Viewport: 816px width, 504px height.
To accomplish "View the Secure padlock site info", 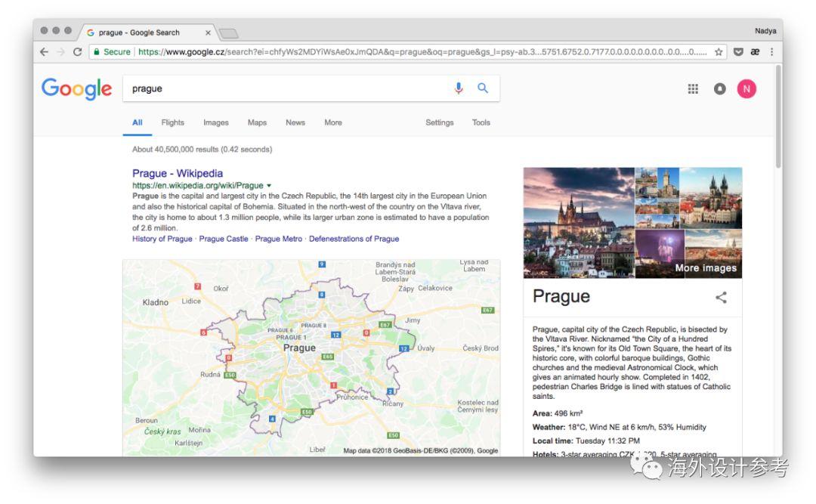I will click(x=112, y=52).
